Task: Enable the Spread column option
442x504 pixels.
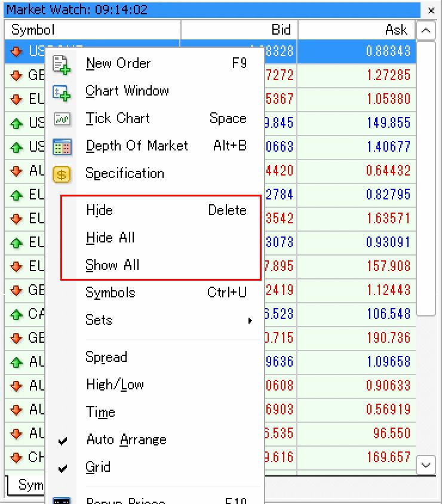Action: (106, 358)
